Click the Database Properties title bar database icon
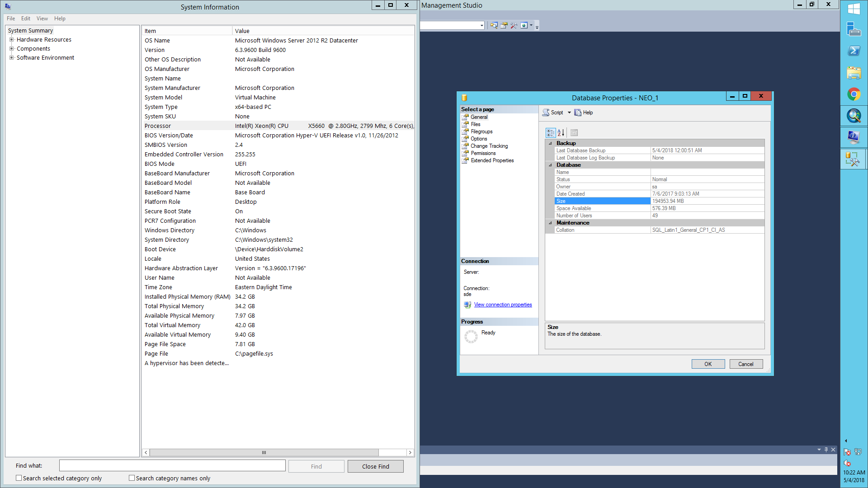Screen dimensions: 868x488 (464, 98)
